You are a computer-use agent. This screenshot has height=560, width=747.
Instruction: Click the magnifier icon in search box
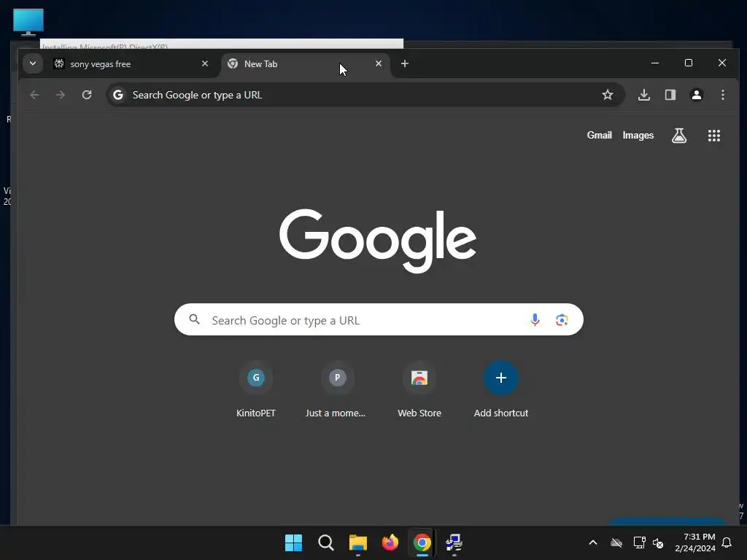click(x=194, y=319)
